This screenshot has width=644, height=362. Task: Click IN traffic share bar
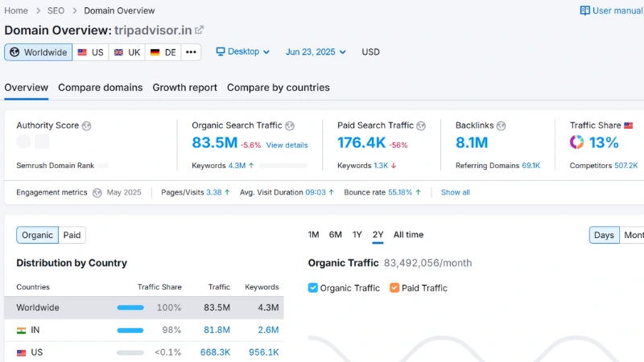click(130, 330)
